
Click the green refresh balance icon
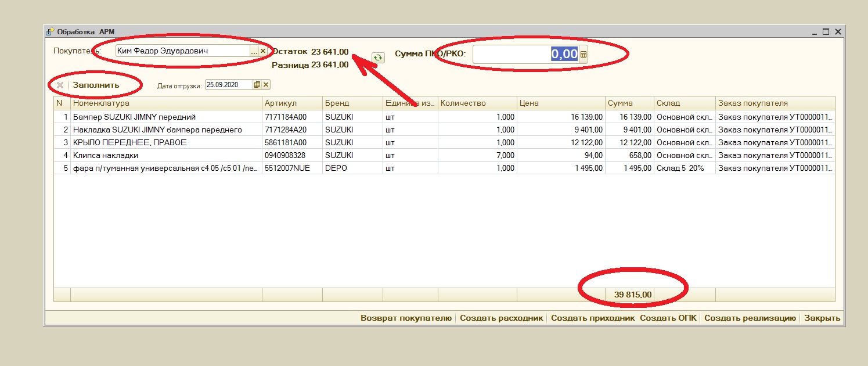coord(378,58)
